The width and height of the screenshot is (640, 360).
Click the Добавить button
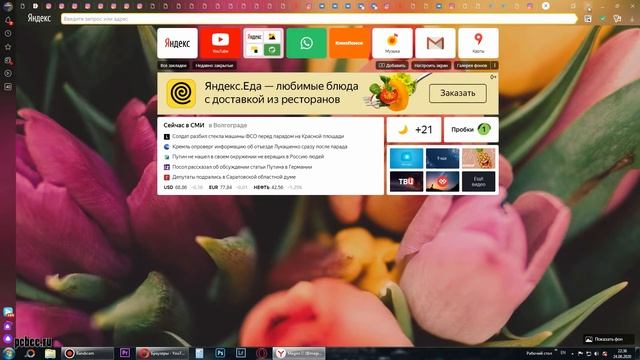point(392,65)
